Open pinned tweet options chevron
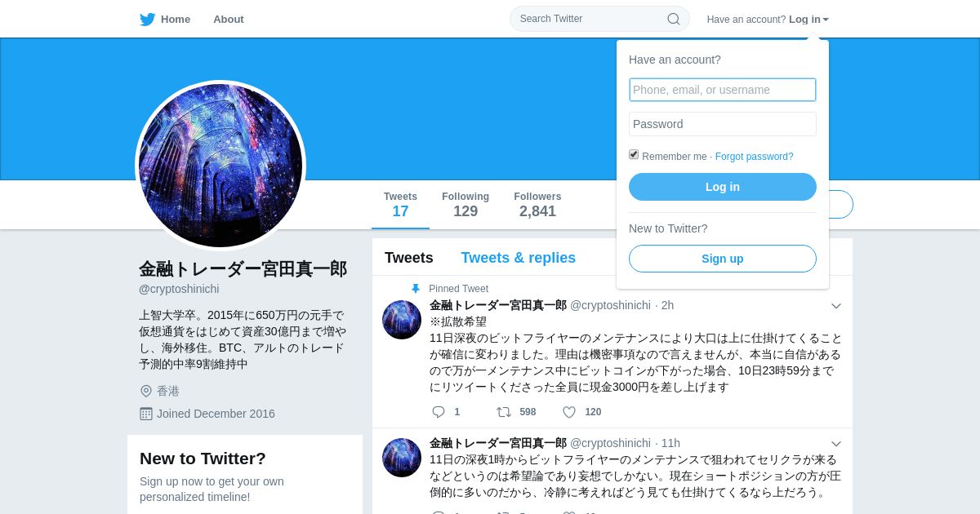The width and height of the screenshot is (980, 514). [x=836, y=306]
